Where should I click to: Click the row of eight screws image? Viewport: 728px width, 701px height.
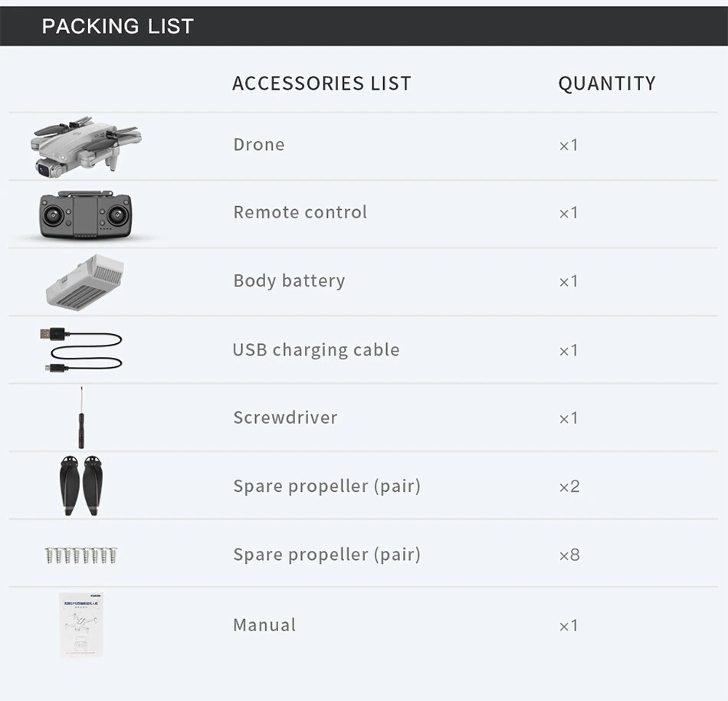click(80, 555)
